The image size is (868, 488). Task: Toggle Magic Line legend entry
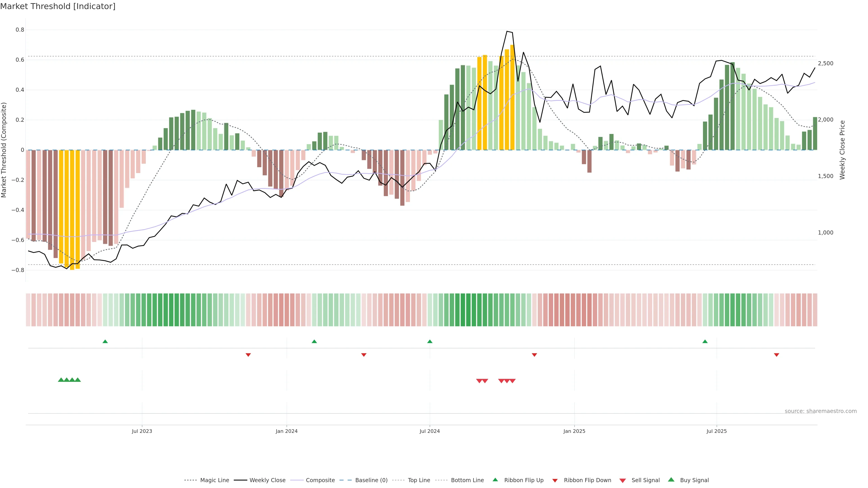tap(214, 480)
